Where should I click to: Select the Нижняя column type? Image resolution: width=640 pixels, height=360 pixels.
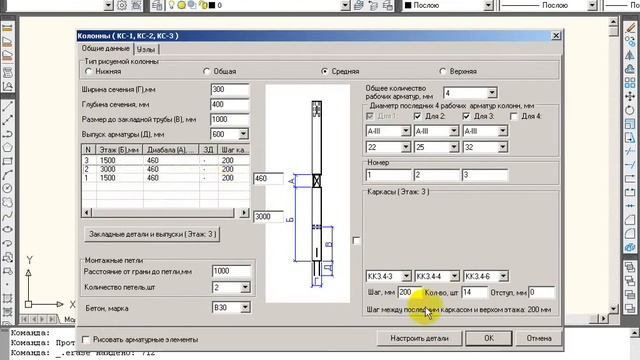click(89, 71)
